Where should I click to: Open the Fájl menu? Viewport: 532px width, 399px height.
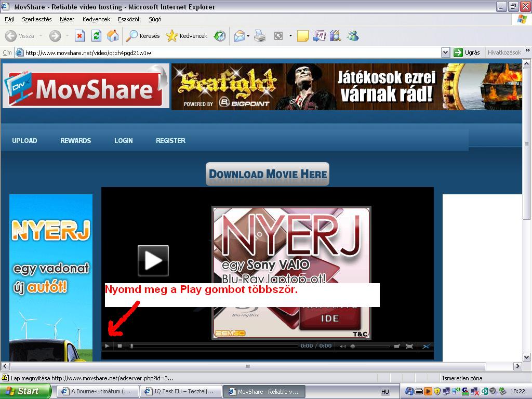click(9, 19)
